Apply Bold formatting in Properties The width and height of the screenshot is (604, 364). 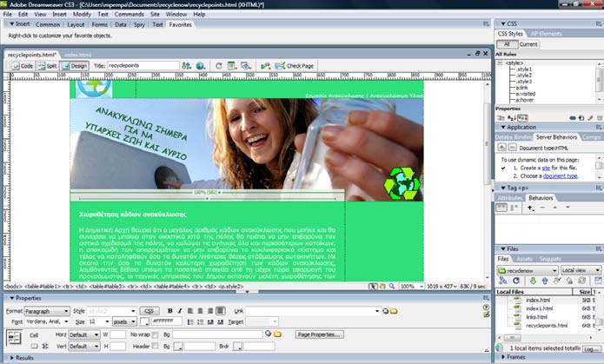tap(169, 311)
